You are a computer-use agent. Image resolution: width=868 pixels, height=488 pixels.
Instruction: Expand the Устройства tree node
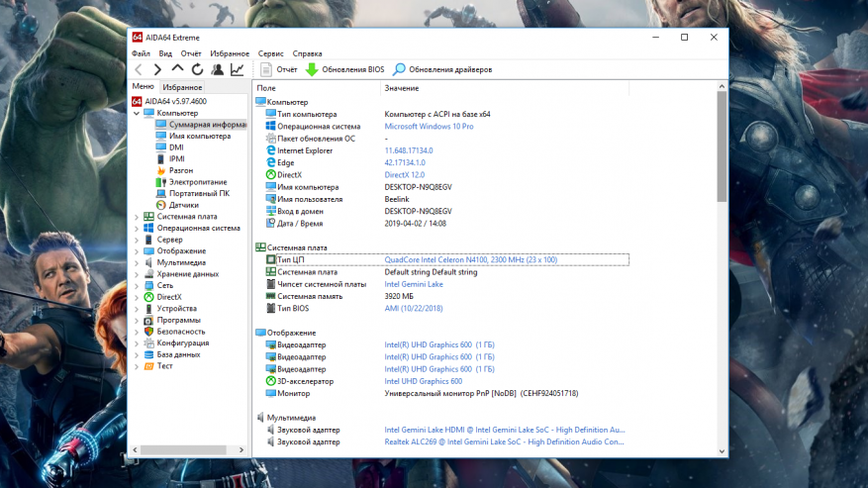pyautogui.click(x=137, y=309)
